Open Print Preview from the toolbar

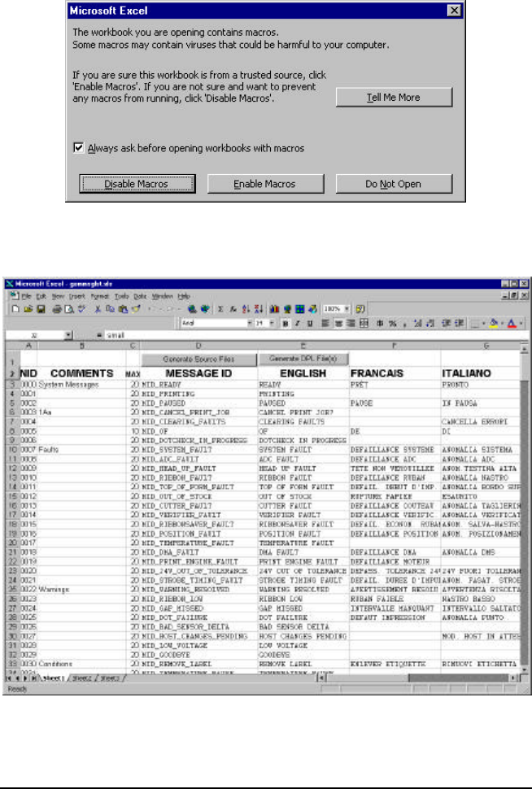point(69,309)
